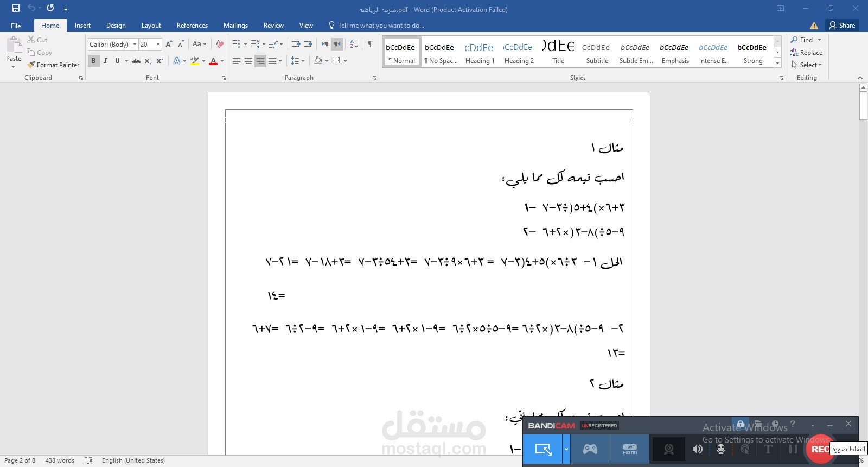Click the Sort A-Z icon
The image size is (868, 467).
(x=354, y=44)
